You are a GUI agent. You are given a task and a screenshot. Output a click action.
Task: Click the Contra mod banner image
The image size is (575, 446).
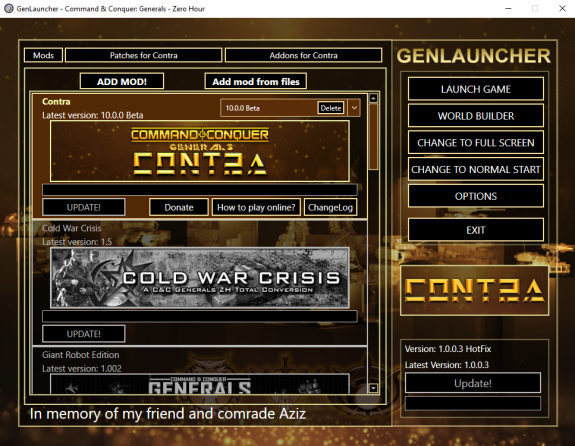tap(200, 151)
